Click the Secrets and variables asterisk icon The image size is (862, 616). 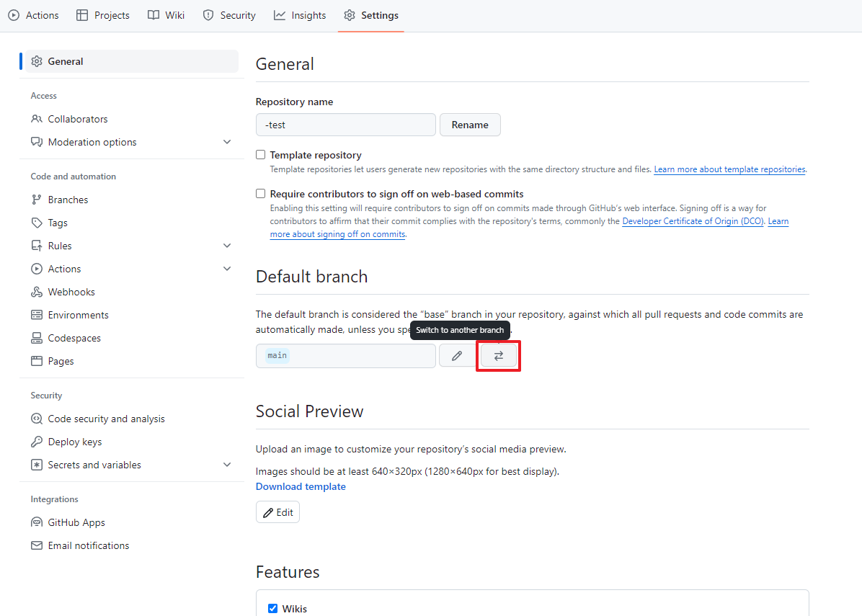click(37, 465)
